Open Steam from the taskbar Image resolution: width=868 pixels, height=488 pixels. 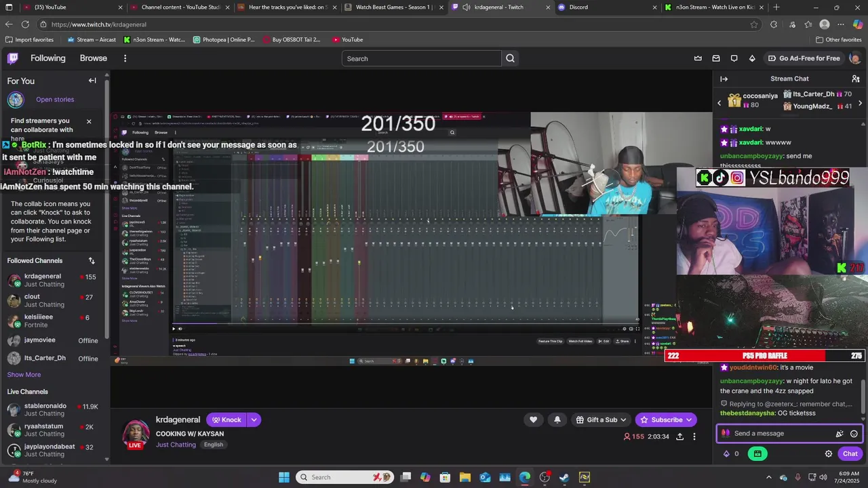pos(564,477)
